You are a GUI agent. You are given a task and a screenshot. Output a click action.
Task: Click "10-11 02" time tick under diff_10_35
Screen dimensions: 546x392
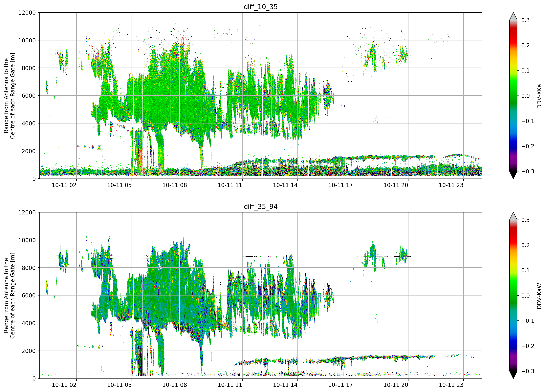point(64,185)
